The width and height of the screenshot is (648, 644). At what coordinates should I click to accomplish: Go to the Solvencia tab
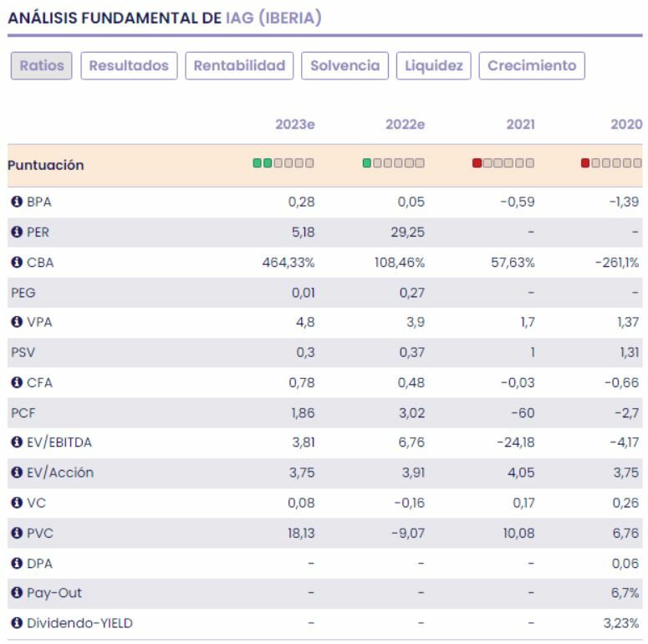point(344,66)
